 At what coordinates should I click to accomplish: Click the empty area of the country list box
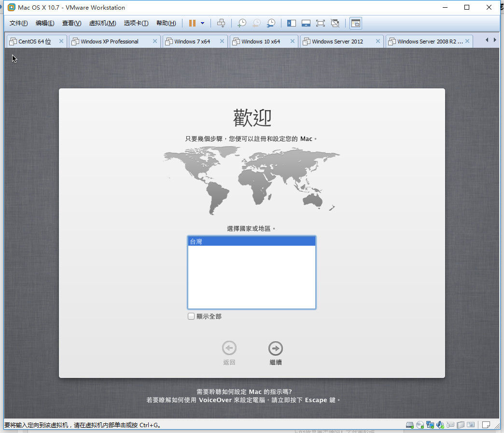click(252, 277)
